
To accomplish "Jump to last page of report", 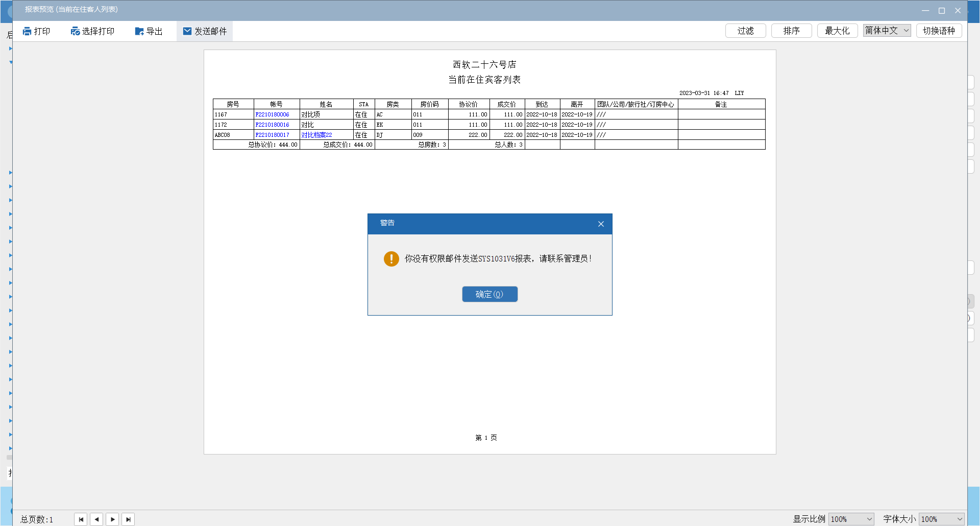I will 128,519.
